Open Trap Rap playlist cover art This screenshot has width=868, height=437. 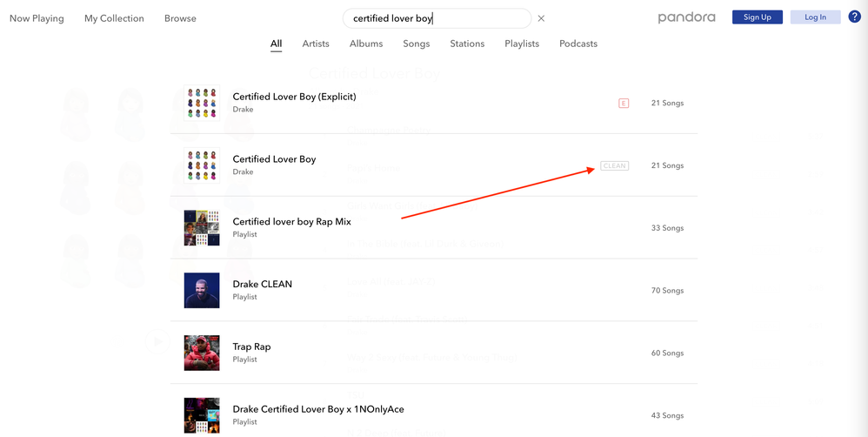click(x=202, y=353)
